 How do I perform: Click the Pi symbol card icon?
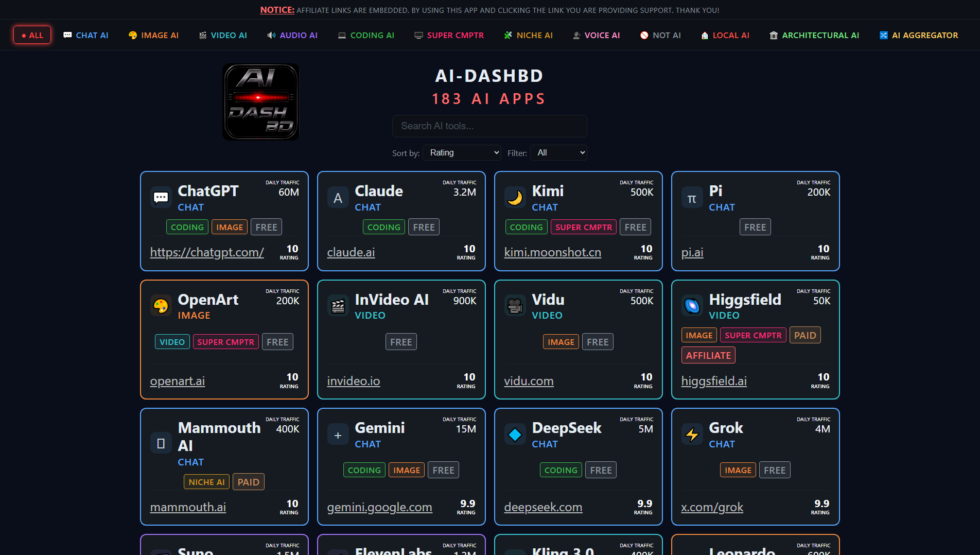[x=692, y=198]
